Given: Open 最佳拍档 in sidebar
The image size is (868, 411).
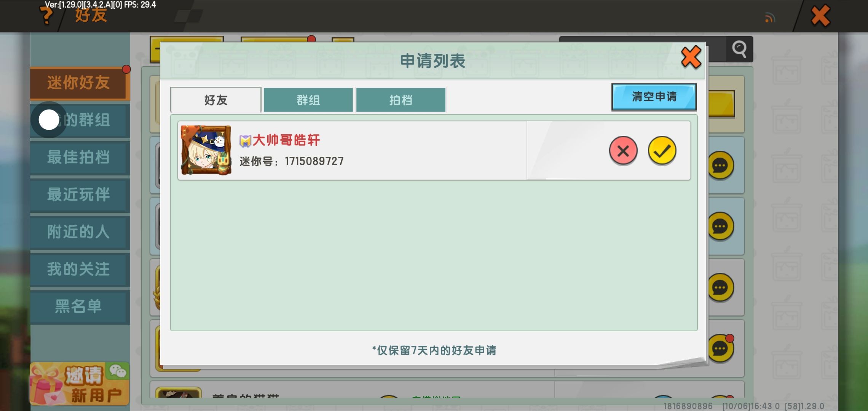Looking at the screenshot, I should 79,157.
